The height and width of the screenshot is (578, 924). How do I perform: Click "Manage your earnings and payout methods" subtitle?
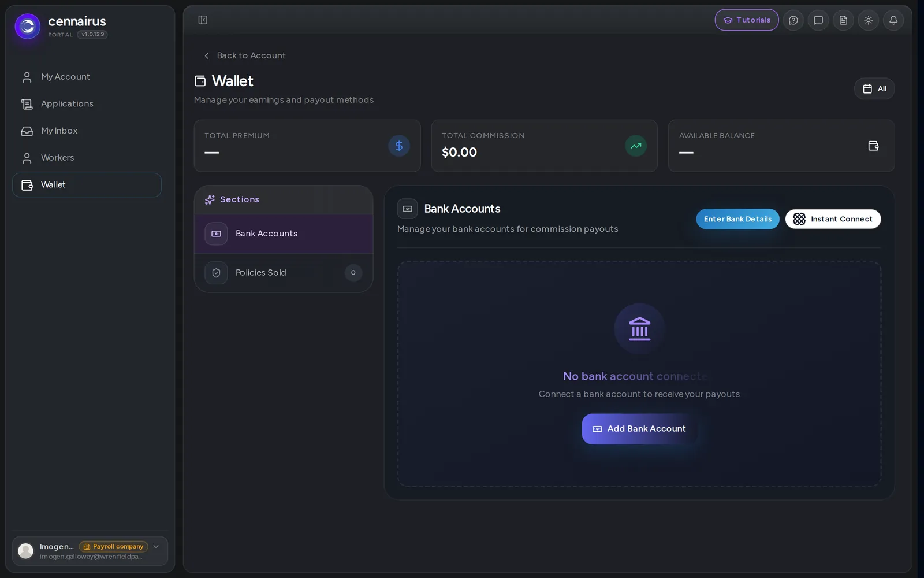284,100
